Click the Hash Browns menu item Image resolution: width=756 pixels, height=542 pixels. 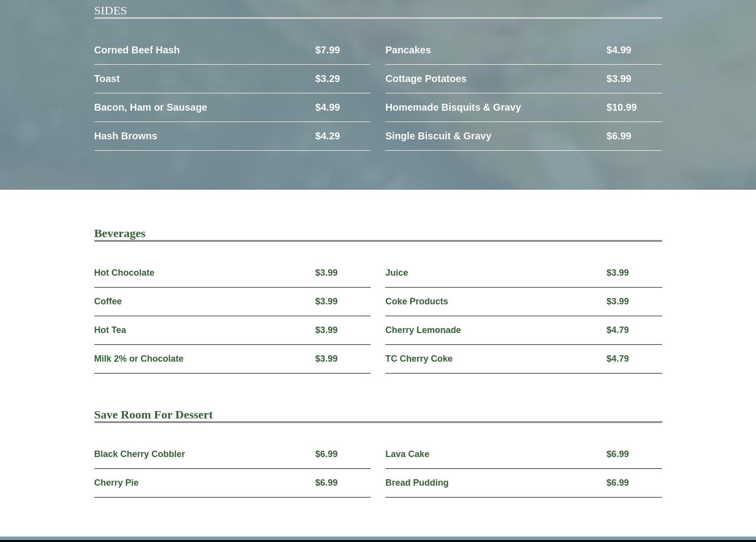126,136
